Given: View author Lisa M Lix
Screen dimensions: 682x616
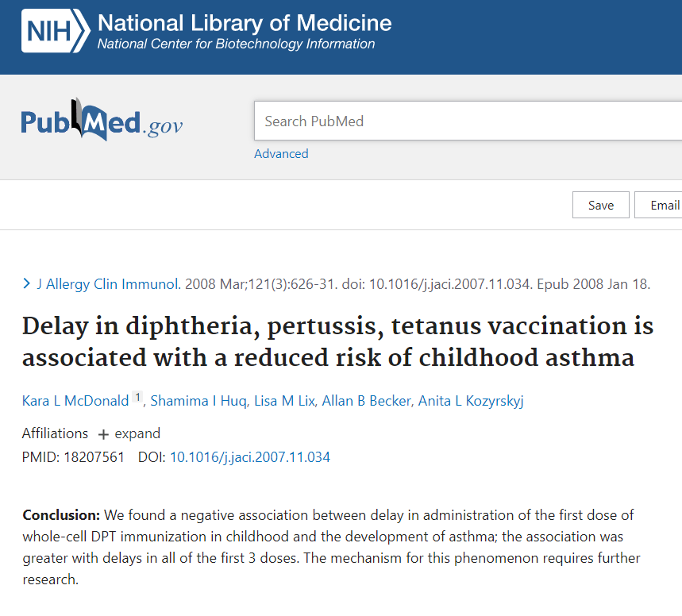Looking at the screenshot, I should [x=283, y=401].
